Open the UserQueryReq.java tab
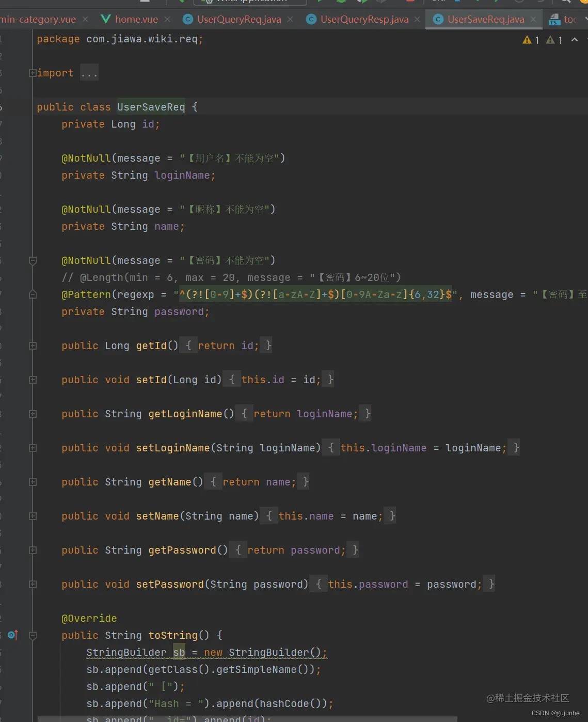588x722 pixels. coord(239,19)
